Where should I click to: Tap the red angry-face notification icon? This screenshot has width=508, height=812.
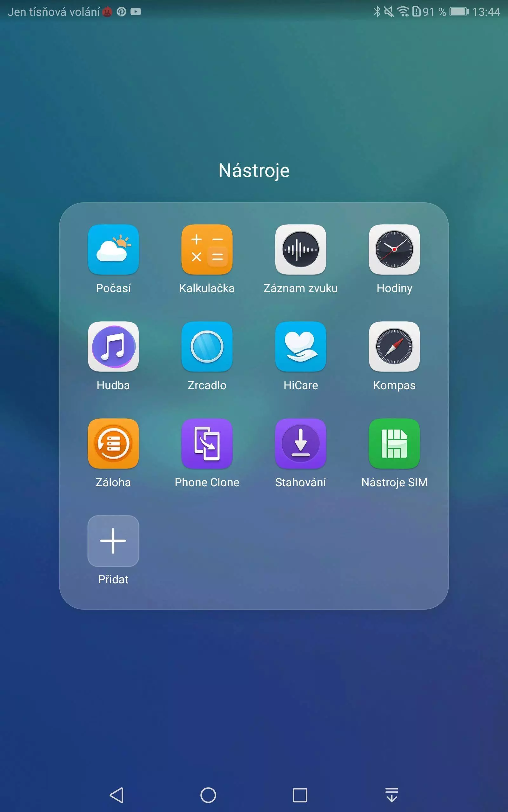click(x=107, y=12)
